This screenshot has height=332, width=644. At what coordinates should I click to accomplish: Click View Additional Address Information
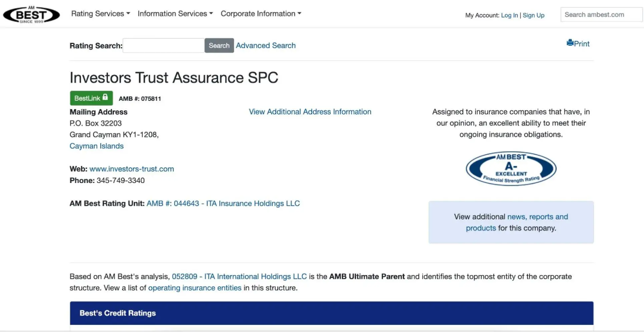310,112
